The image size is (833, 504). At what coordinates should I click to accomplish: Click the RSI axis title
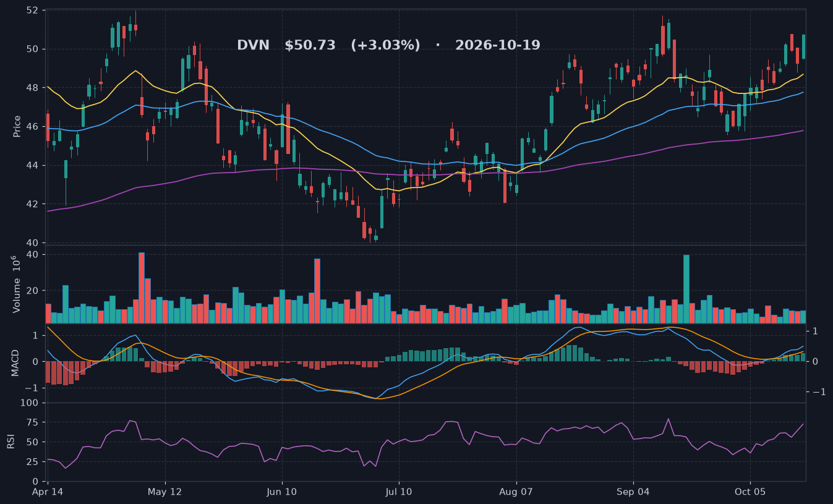(11, 442)
